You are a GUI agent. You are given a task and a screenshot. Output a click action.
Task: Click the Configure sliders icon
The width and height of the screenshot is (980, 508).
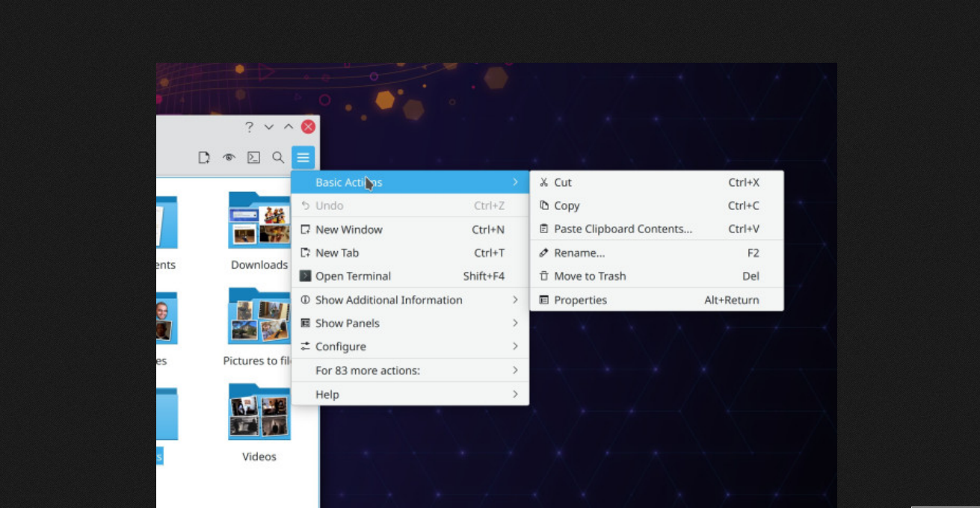point(305,346)
